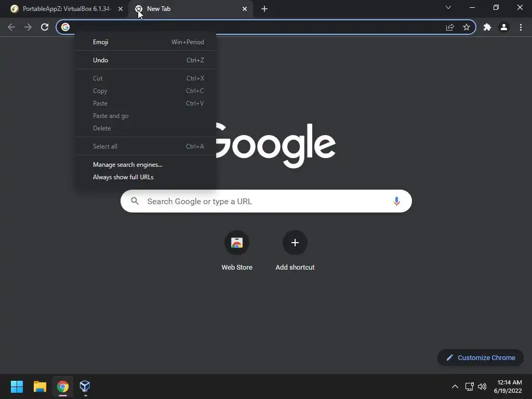Close the PortableAppZ VirtualBox tab
This screenshot has height=399, width=532.
pyautogui.click(x=121, y=9)
